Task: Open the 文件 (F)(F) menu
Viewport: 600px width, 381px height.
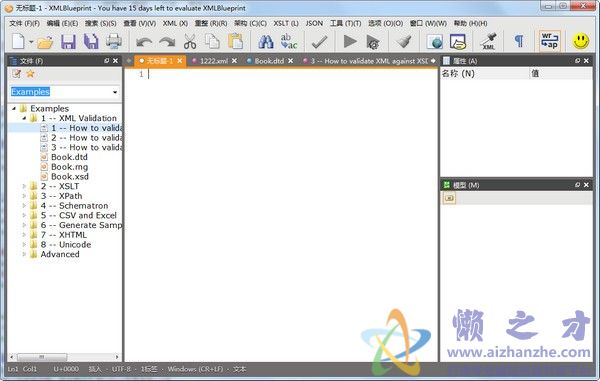Action: tap(24, 23)
